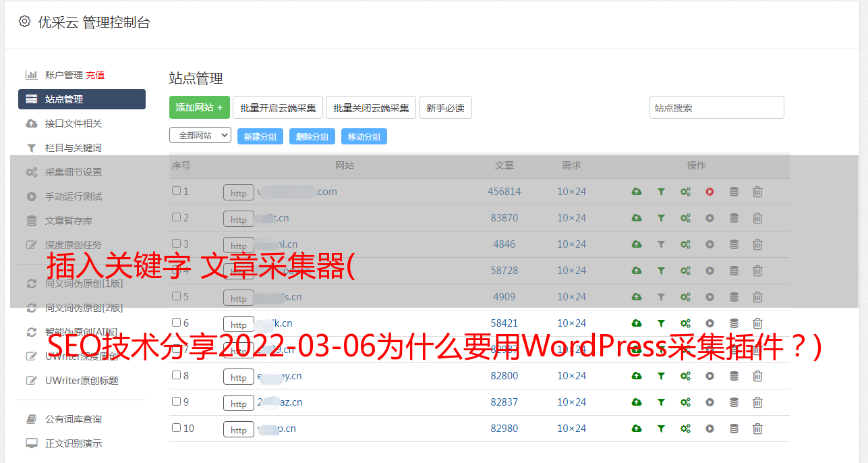Click play icon in 58421 row
This screenshot has height=463, width=868.
point(710,323)
